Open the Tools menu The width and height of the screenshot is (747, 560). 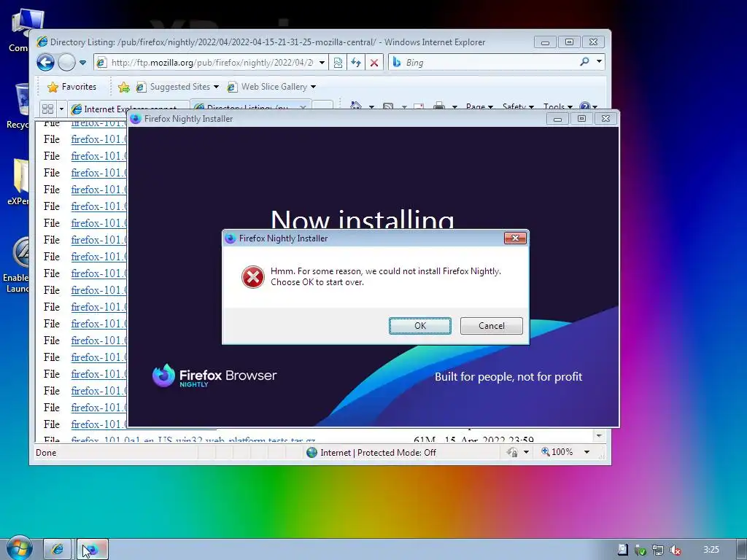point(557,106)
